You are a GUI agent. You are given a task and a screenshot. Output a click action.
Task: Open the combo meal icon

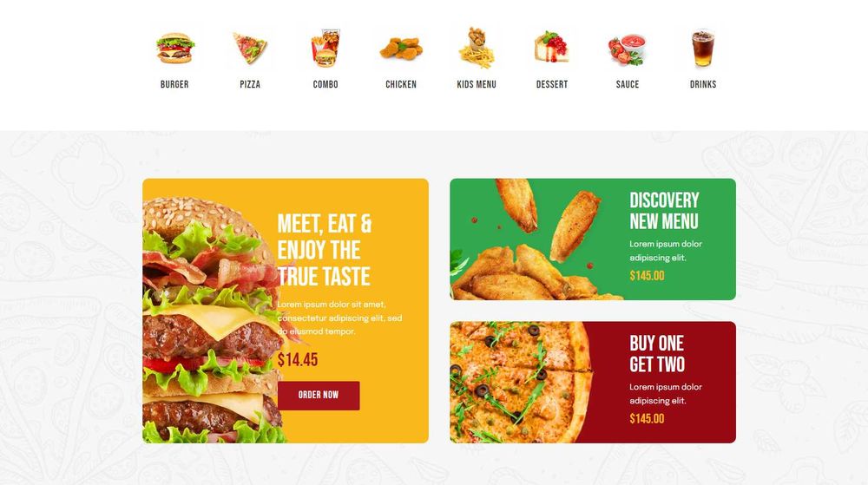[x=325, y=48]
